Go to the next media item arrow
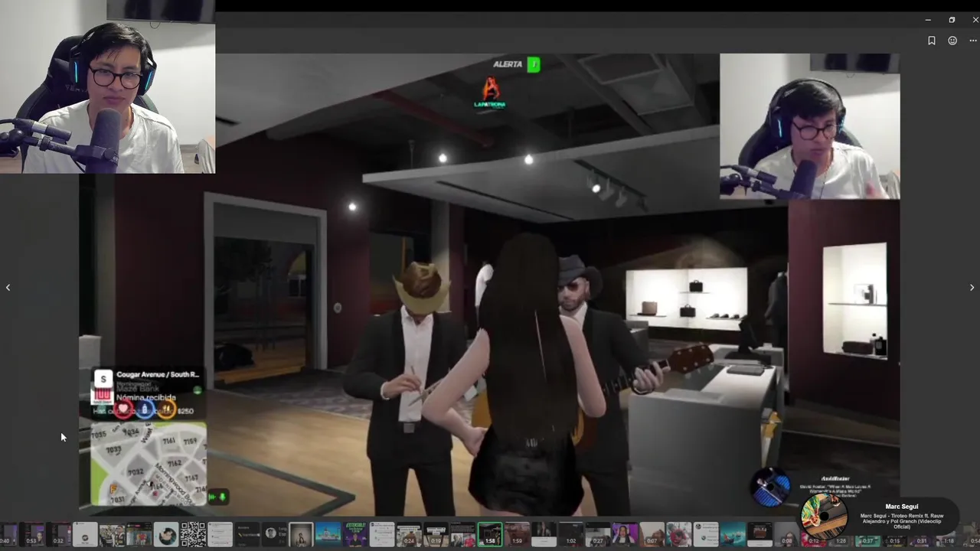The height and width of the screenshot is (551, 980). pyautogui.click(x=972, y=288)
